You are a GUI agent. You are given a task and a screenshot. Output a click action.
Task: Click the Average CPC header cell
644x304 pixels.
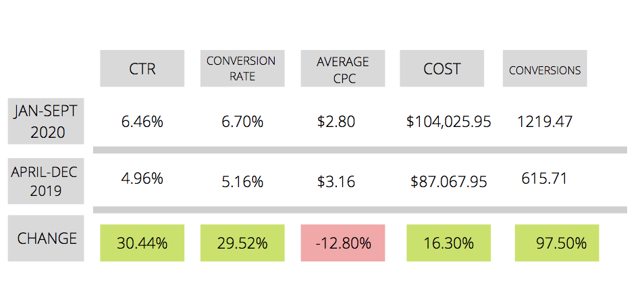click(x=342, y=69)
